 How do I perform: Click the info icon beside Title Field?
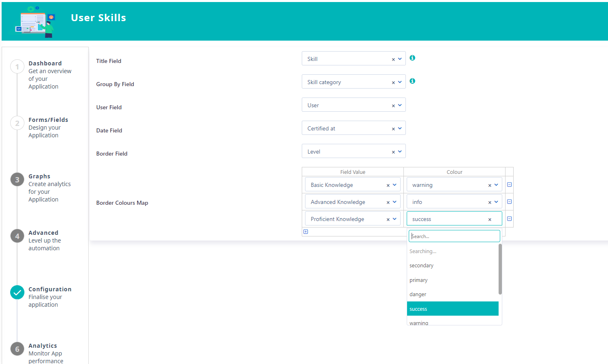(412, 58)
